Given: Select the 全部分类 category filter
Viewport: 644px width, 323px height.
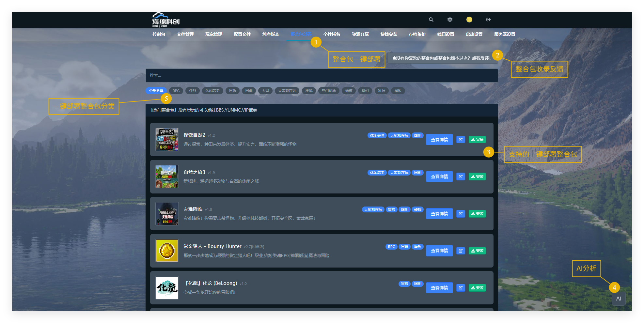Looking at the screenshot, I should tap(156, 91).
